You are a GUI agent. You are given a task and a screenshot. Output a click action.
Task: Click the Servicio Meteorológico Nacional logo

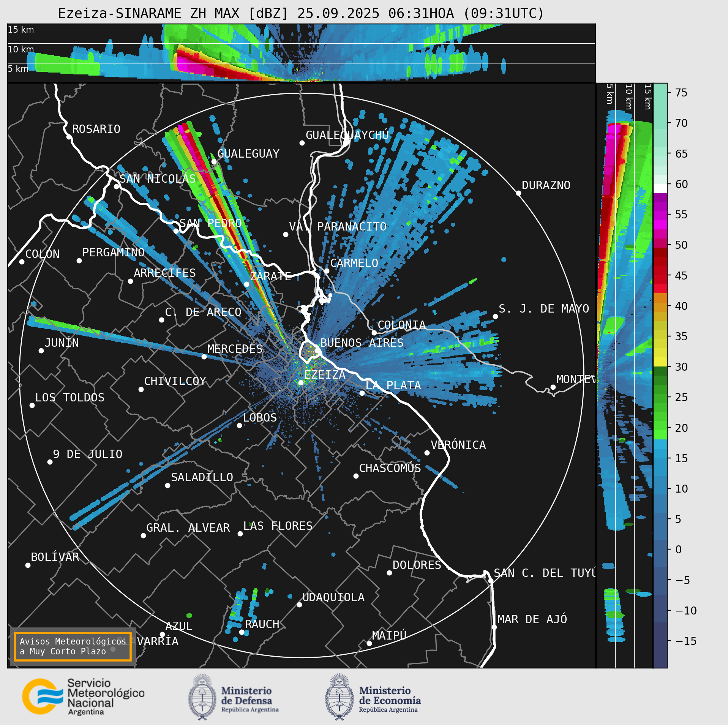[83, 697]
